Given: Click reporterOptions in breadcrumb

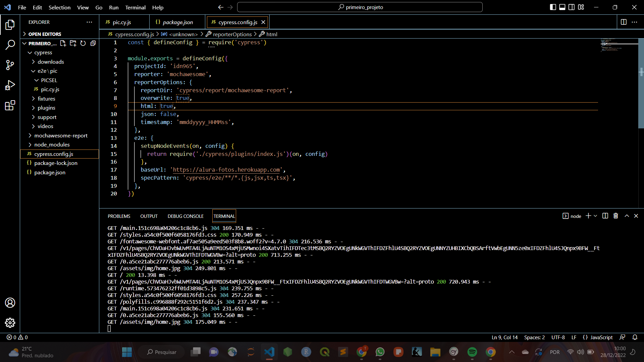Looking at the screenshot, I should pyautogui.click(x=232, y=34).
